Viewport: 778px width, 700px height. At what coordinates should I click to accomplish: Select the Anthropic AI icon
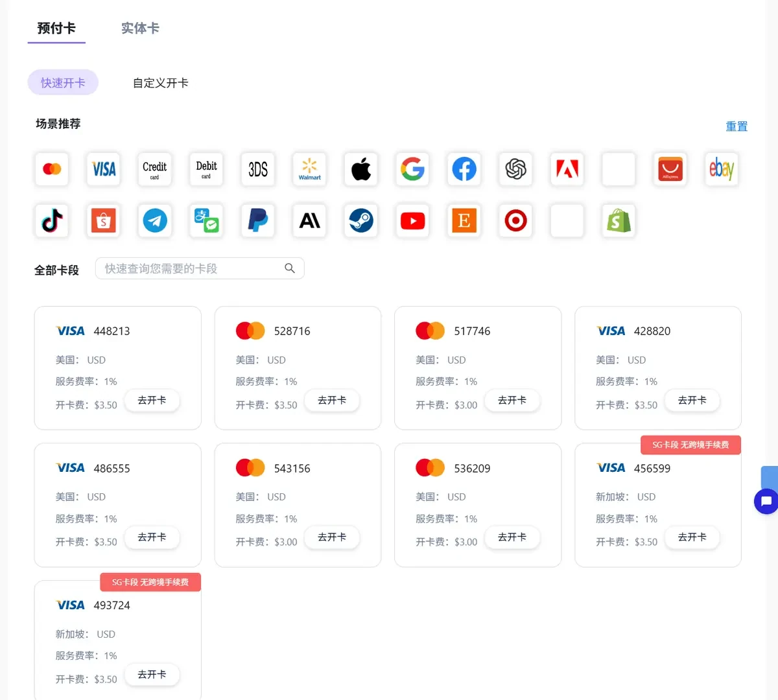pos(310,220)
